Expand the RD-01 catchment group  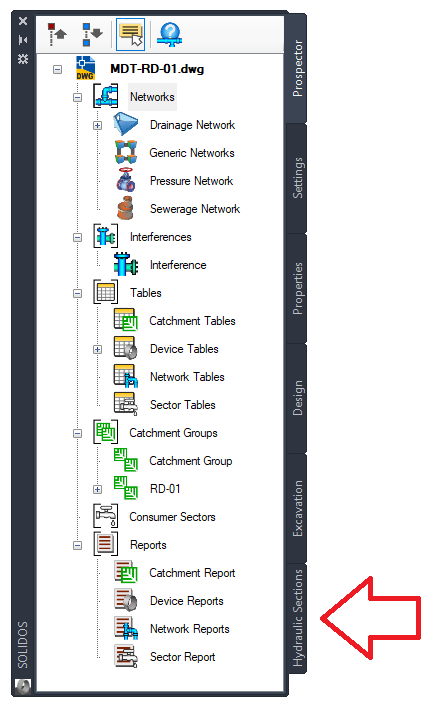(x=98, y=489)
